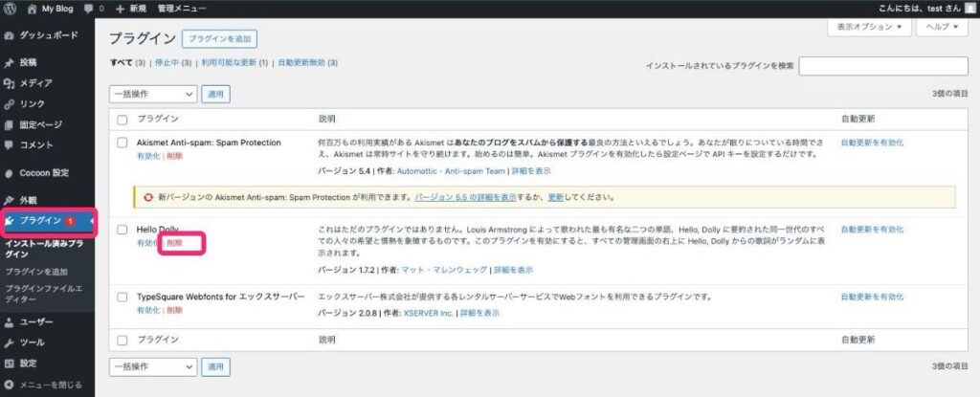Delete the Hello Dolly plugin
Image resolution: width=980 pixels, height=397 pixels.
(175, 243)
